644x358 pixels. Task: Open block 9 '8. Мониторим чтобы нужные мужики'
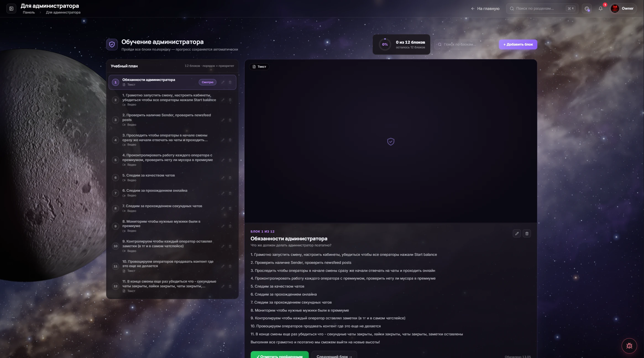[x=172, y=226]
